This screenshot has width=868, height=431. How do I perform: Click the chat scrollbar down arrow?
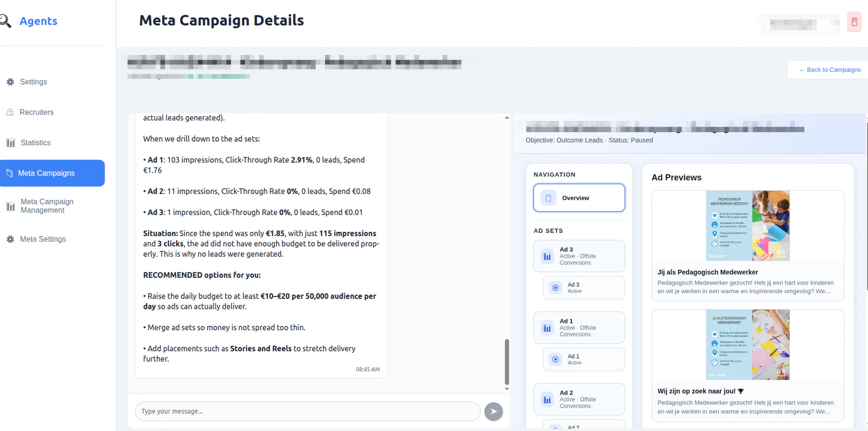(507, 389)
